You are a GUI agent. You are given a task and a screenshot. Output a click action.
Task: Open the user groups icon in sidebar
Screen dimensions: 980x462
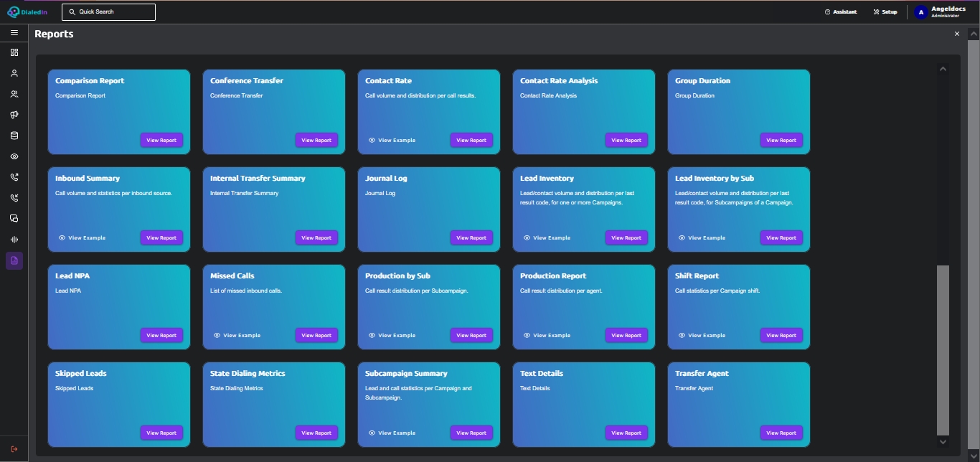coord(14,94)
